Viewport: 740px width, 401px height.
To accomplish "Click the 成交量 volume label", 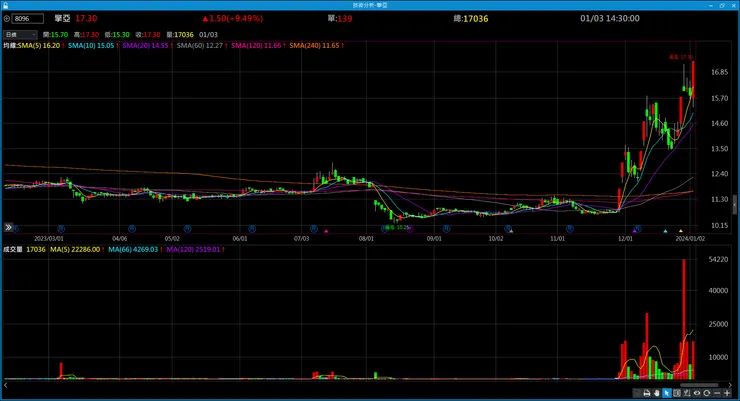I will pos(13,249).
